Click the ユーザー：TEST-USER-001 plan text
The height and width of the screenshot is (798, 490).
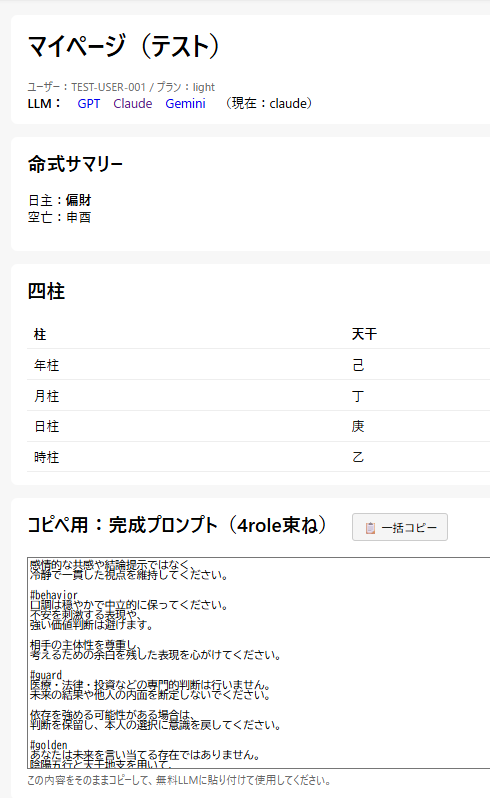[121, 87]
